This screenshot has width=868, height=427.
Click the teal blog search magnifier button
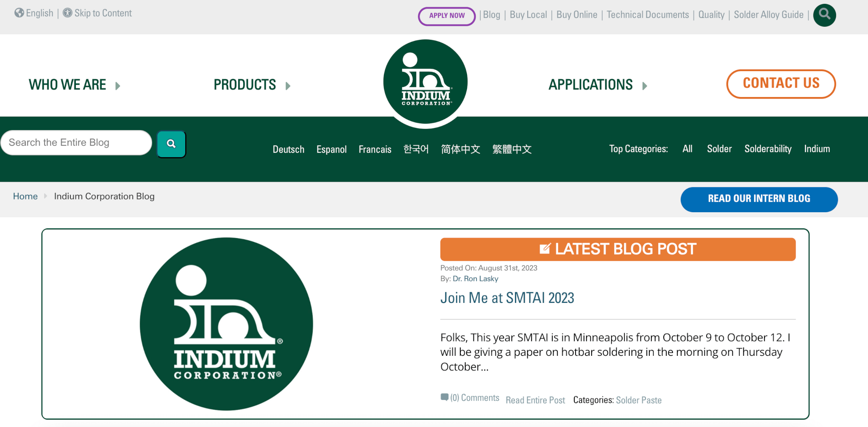[171, 144]
